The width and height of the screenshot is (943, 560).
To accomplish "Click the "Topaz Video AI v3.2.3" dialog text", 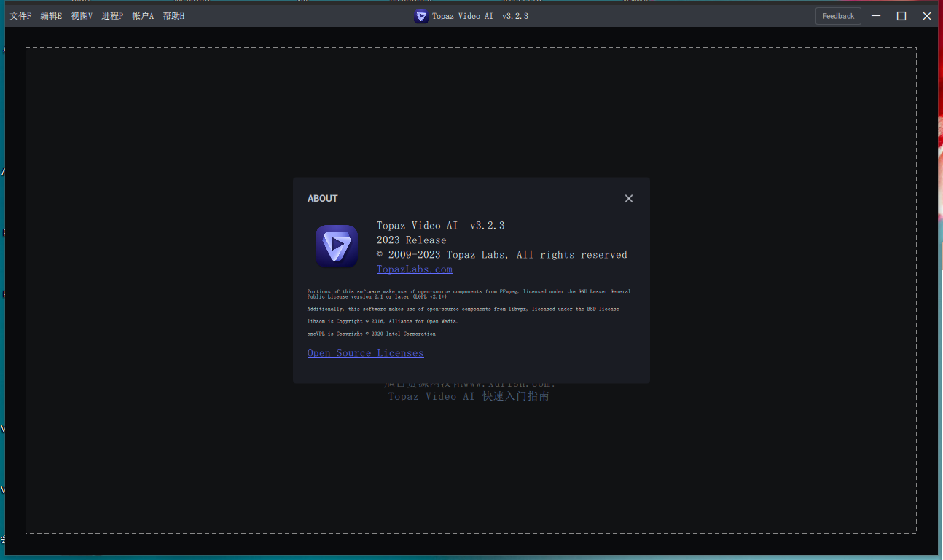I will 441,226.
